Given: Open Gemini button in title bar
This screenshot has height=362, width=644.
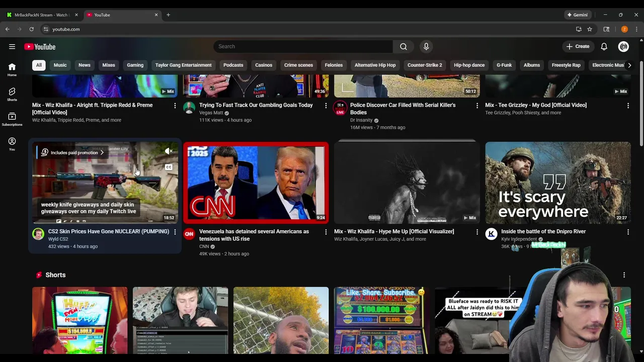Looking at the screenshot, I should point(578,15).
